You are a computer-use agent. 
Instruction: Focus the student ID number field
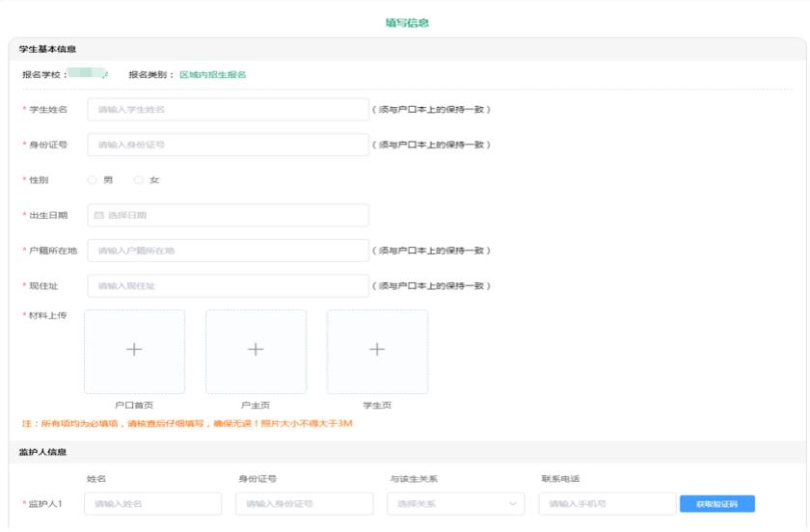pyautogui.click(x=229, y=145)
